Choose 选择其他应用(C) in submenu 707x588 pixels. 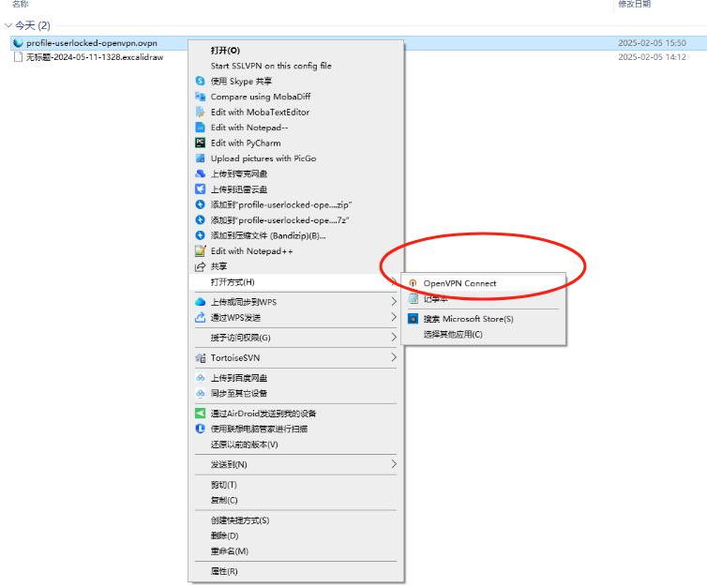click(x=483, y=334)
